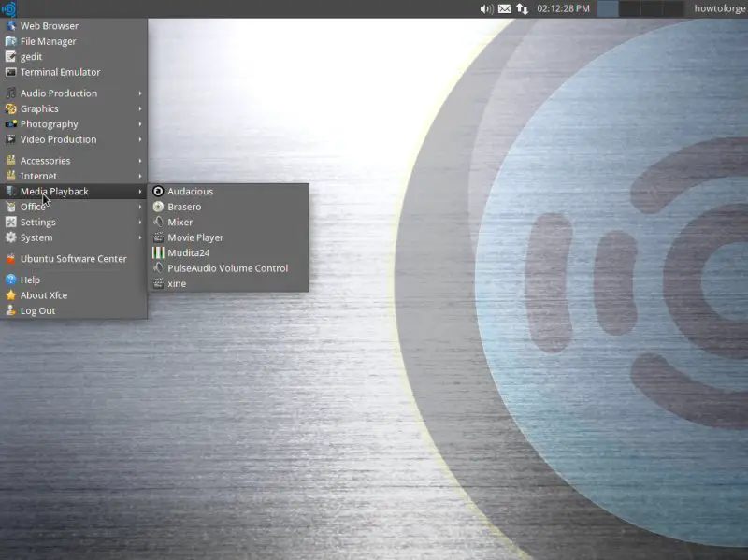Image resolution: width=748 pixels, height=560 pixels.
Task: Click the PulseAudio Volume Control icon
Action: click(x=158, y=268)
